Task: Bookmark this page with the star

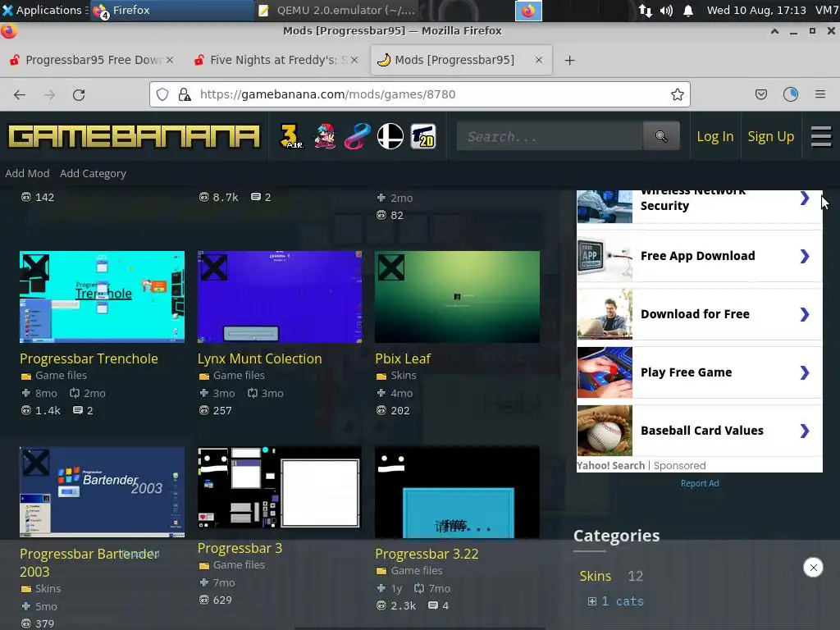Action: pos(677,95)
